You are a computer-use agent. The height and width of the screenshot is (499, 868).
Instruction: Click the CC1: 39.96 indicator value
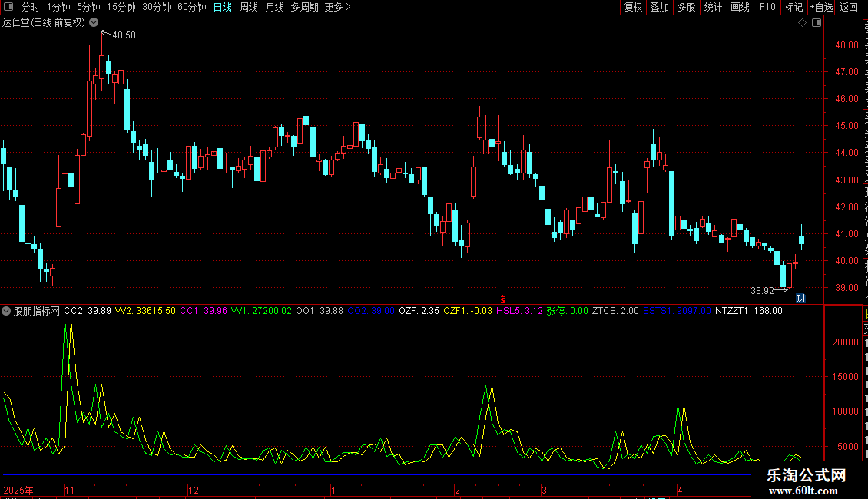203,311
